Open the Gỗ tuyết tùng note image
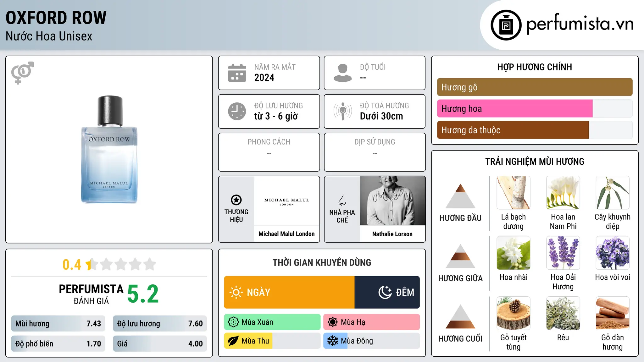Viewport: 644px width, 362px height. [514, 313]
